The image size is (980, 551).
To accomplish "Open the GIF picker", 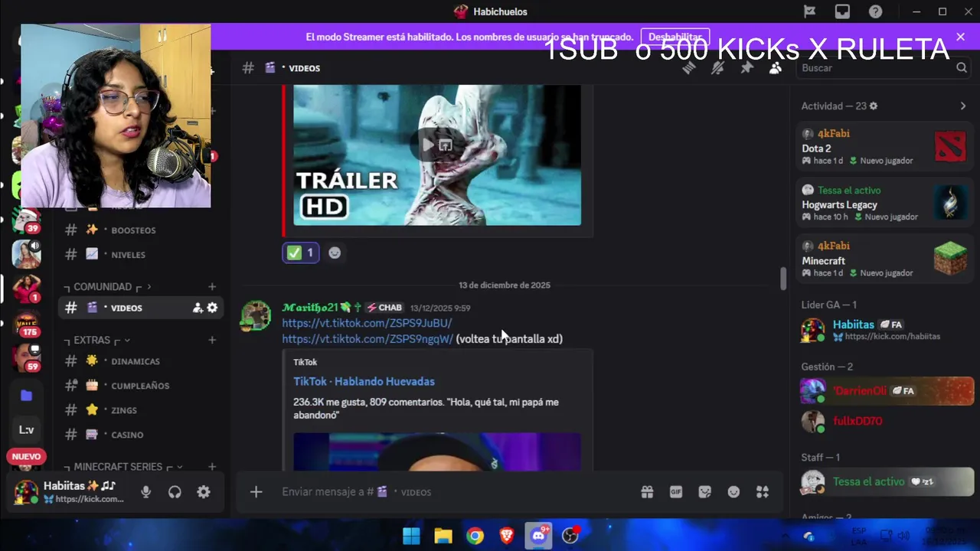I will click(x=676, y=492).
